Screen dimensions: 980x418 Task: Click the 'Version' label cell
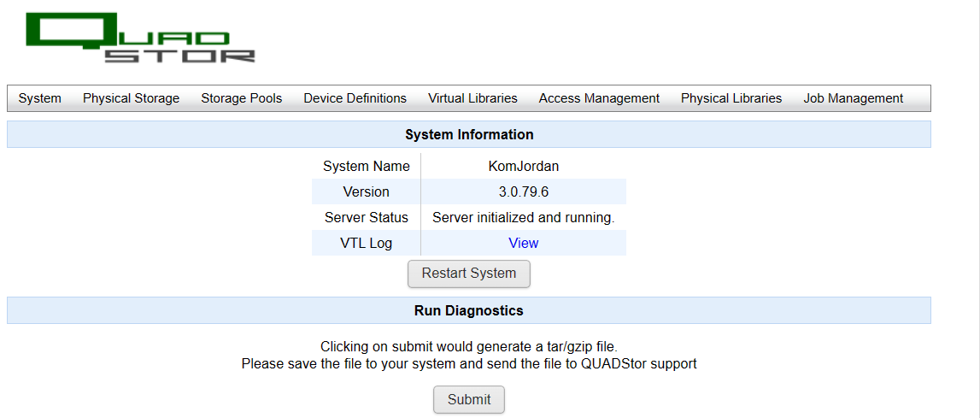pyautogui.click(x=367, y=191)
